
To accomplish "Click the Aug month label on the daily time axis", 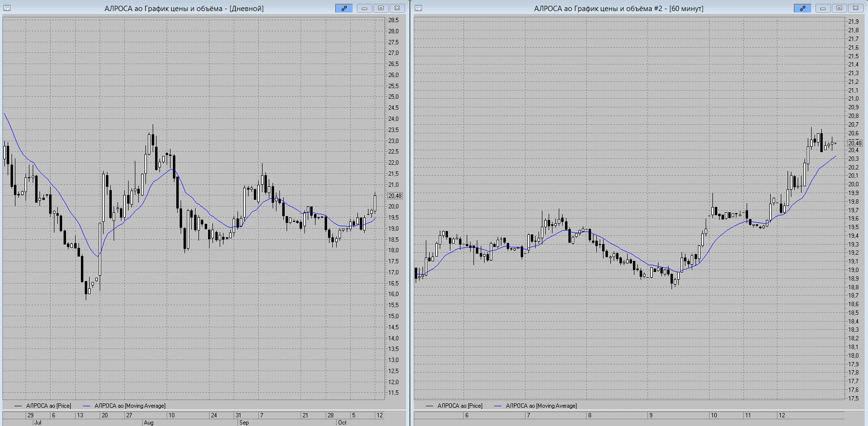I will 148,423.
